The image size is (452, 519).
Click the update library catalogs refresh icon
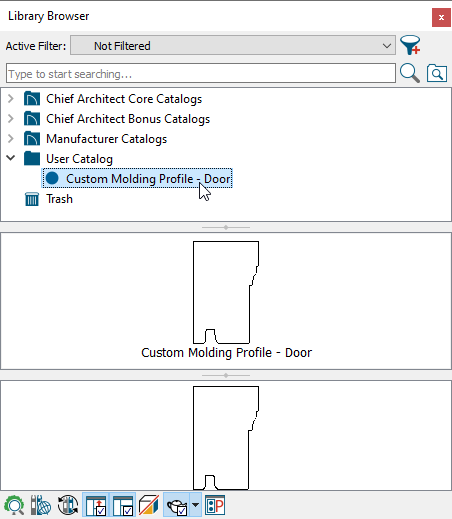[x=68, y=505]
